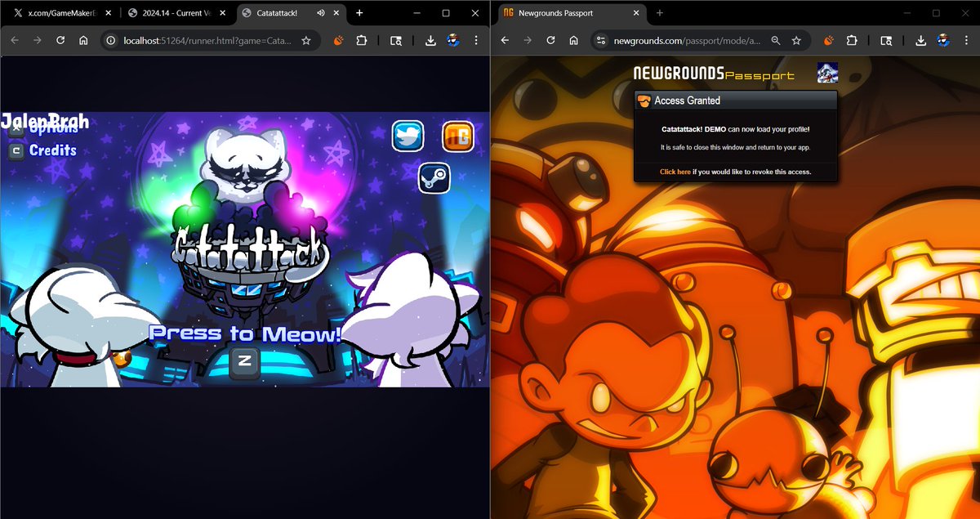View site information icon for localhost
This screenshot has width=980, height=519.
point(110,40)
